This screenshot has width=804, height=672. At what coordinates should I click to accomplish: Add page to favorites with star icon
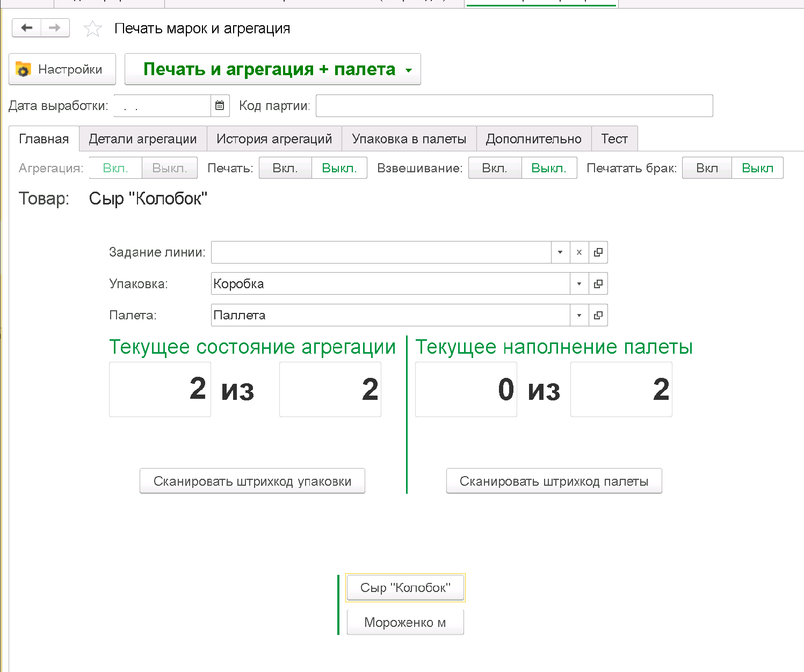[x=93, y=29]
